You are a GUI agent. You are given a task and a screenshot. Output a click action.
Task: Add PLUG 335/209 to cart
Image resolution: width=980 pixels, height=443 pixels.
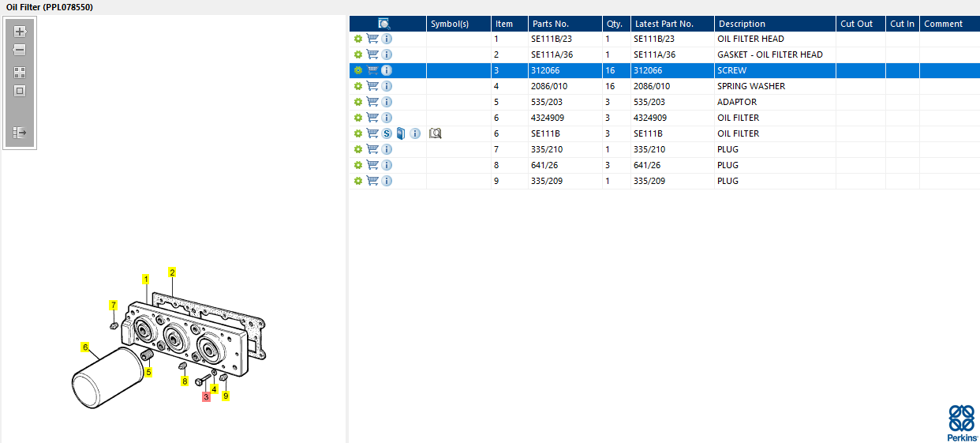click(x=372, y=181)
